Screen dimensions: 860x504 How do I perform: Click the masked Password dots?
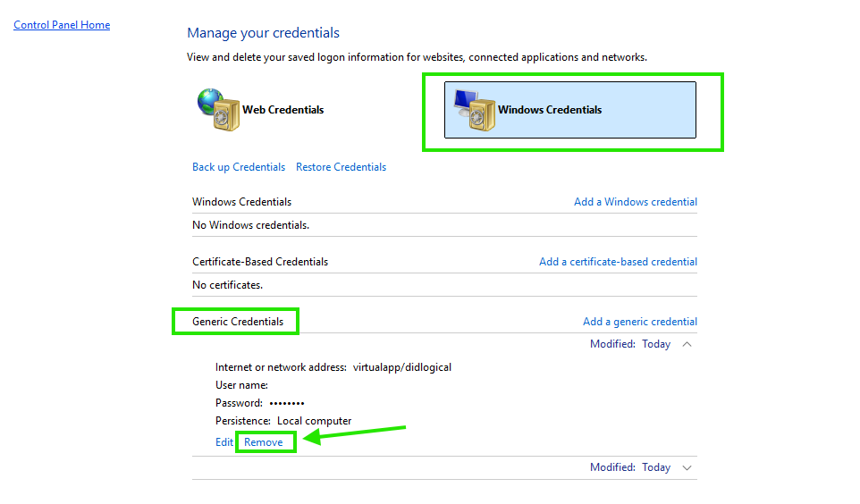pos(287,403)
